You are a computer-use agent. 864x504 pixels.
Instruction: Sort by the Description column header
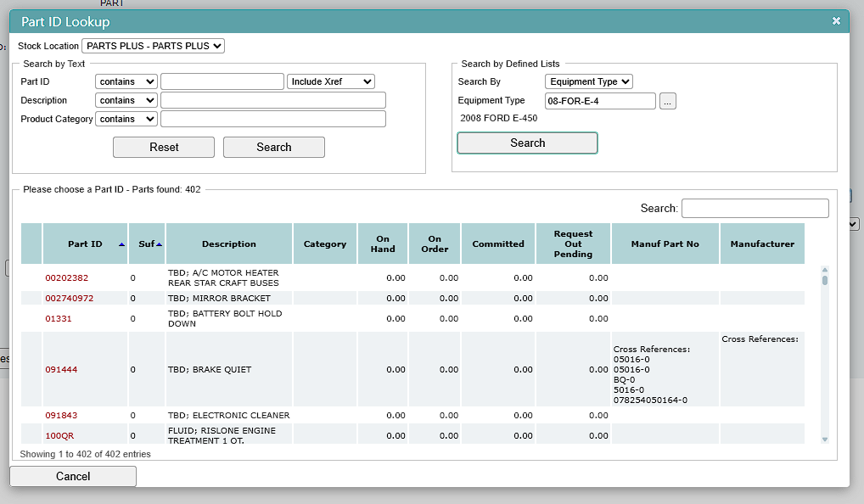click(x=228, y=244)
